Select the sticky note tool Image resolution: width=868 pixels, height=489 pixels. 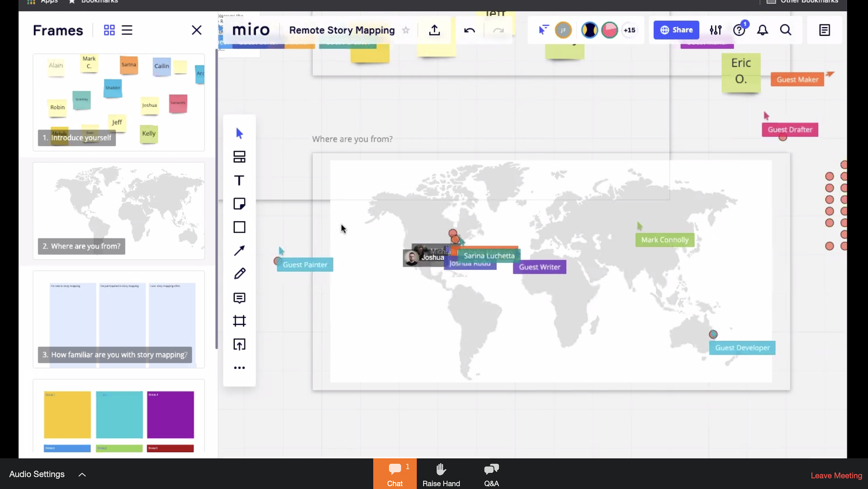pos(239,204)
